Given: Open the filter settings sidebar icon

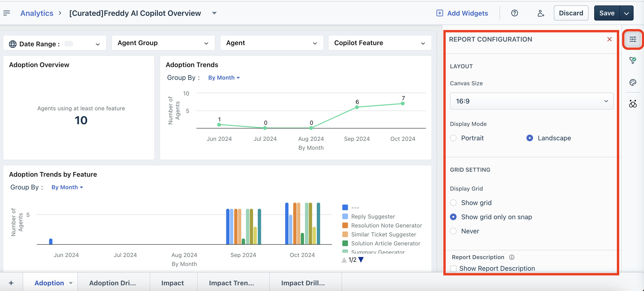Looking at the screenshot, I should tap(632, 60).
